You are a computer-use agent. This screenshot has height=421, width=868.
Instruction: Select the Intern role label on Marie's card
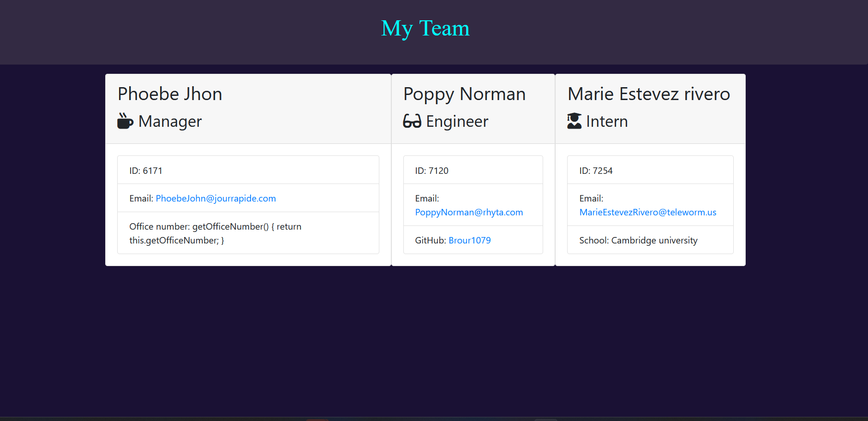606,121
